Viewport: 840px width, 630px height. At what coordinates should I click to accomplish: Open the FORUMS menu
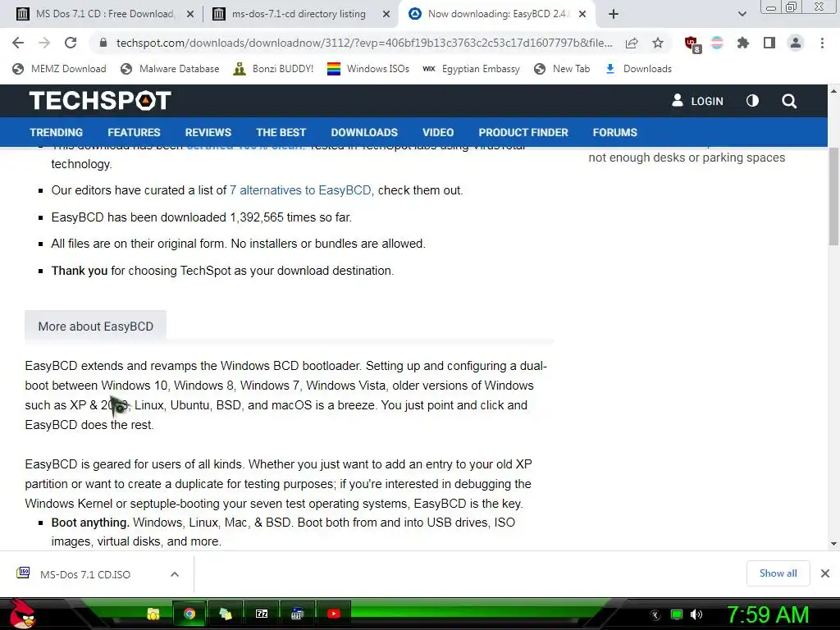(615, 132)
